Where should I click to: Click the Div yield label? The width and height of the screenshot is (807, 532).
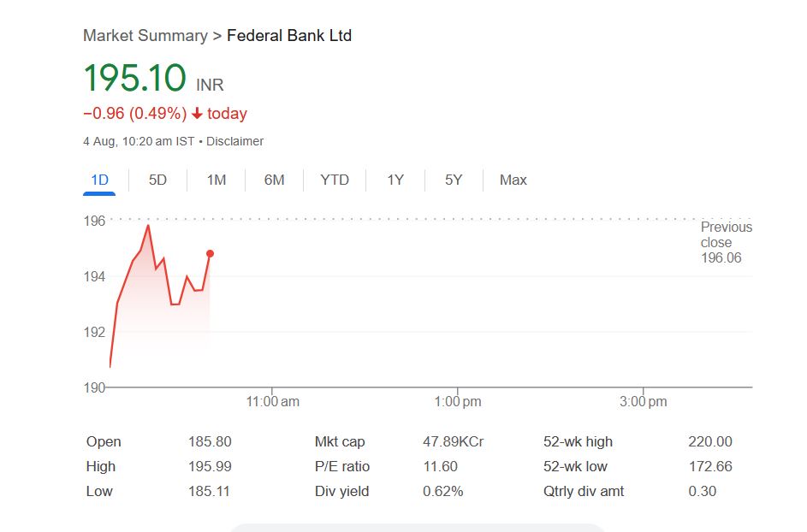pyautogui.click(x=342, y=492)
